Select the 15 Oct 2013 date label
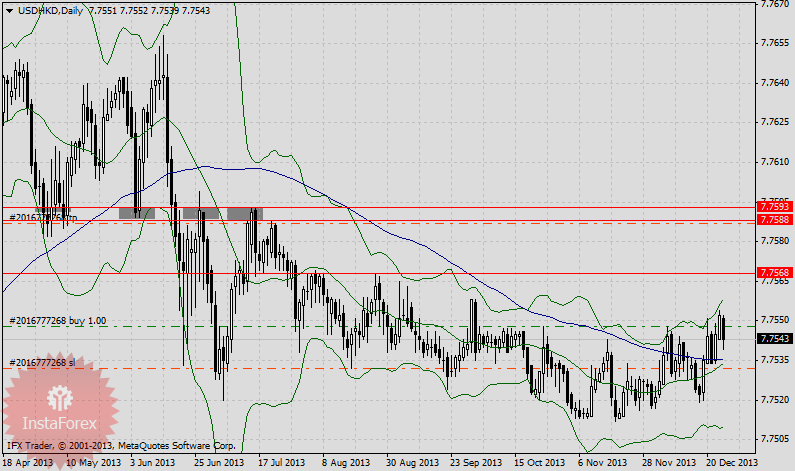This screenshot has width=795, height=471. pos(539,462)
